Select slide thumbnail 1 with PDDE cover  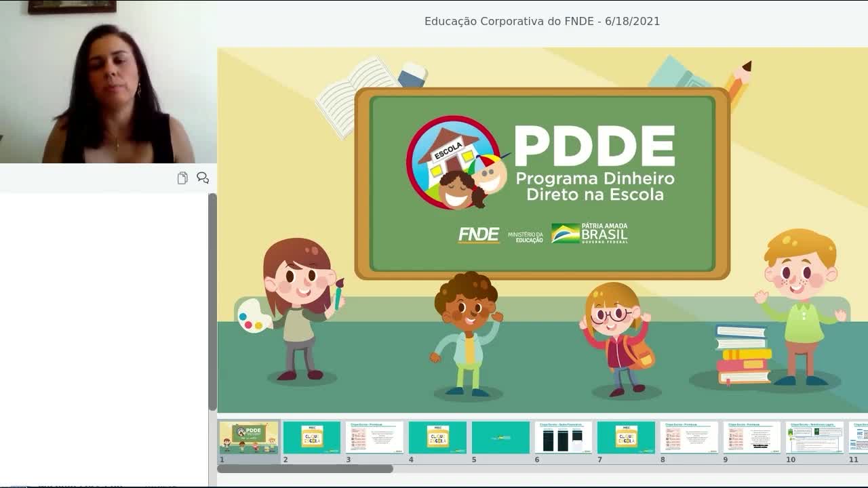pyautogui.click(x=249, y=437)
